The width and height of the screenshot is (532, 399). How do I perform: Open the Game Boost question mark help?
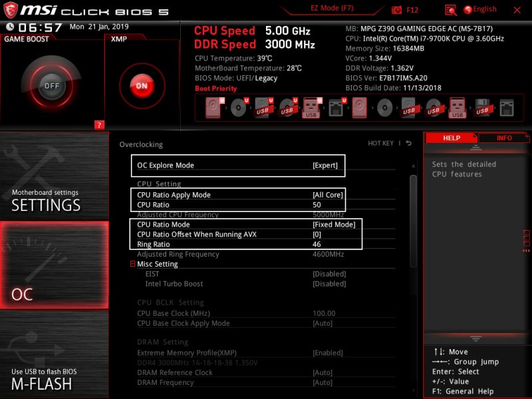[x=99, y=125]
